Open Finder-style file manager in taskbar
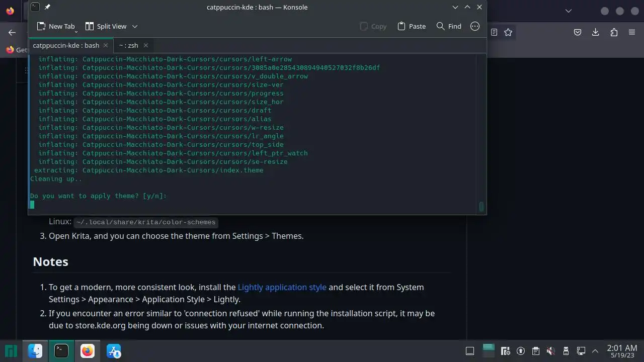Screen dimensions: 644x362 click(35, 351)
